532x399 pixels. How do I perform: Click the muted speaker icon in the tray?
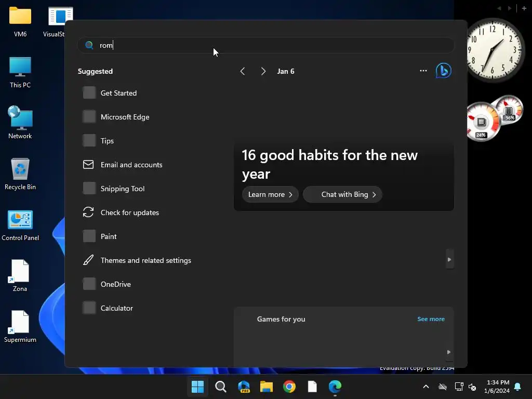(472, 387)
